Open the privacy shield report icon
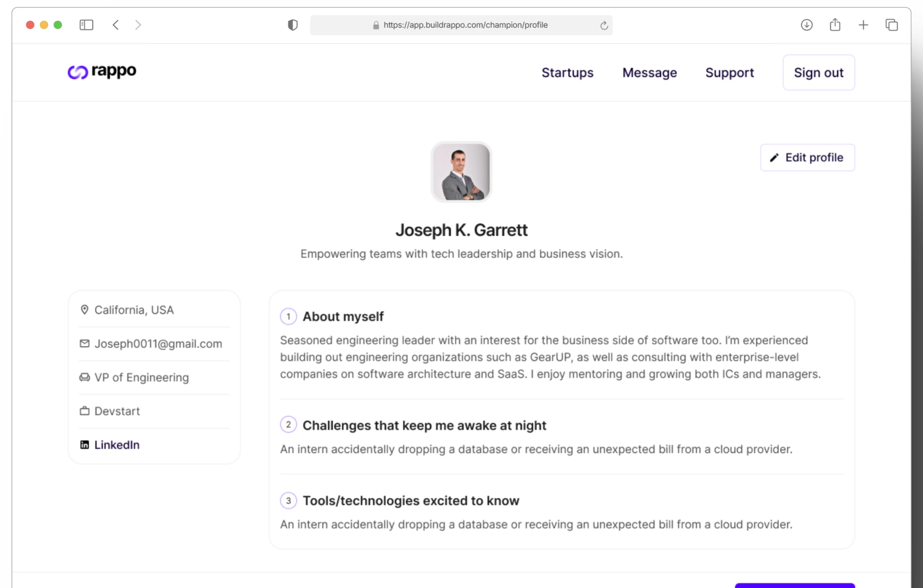 (x=293, y=25)
